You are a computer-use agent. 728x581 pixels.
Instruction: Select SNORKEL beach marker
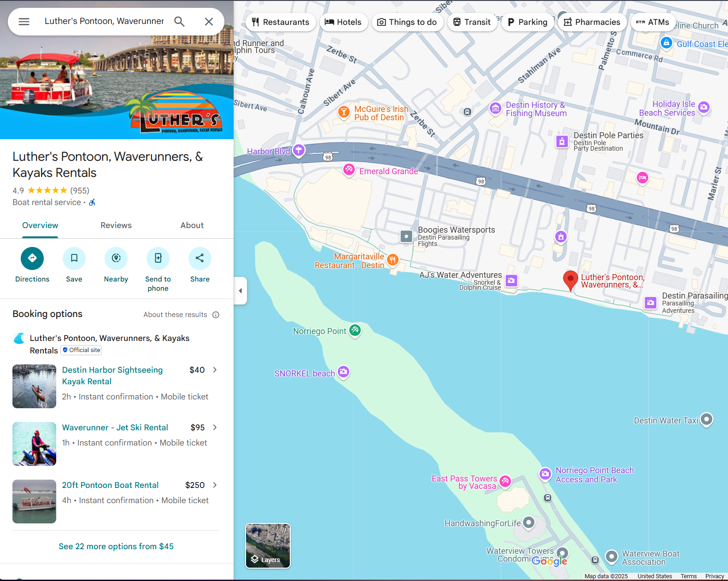343,372
